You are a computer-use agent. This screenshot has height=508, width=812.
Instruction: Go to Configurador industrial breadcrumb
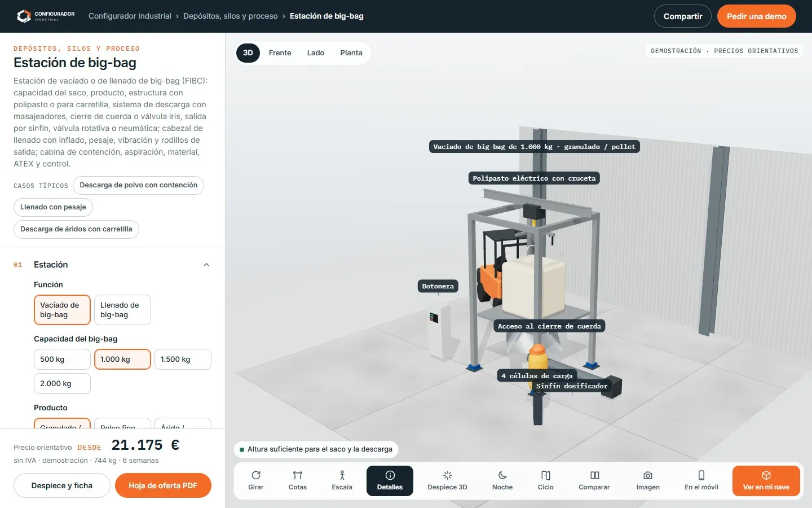coord(130,16)
